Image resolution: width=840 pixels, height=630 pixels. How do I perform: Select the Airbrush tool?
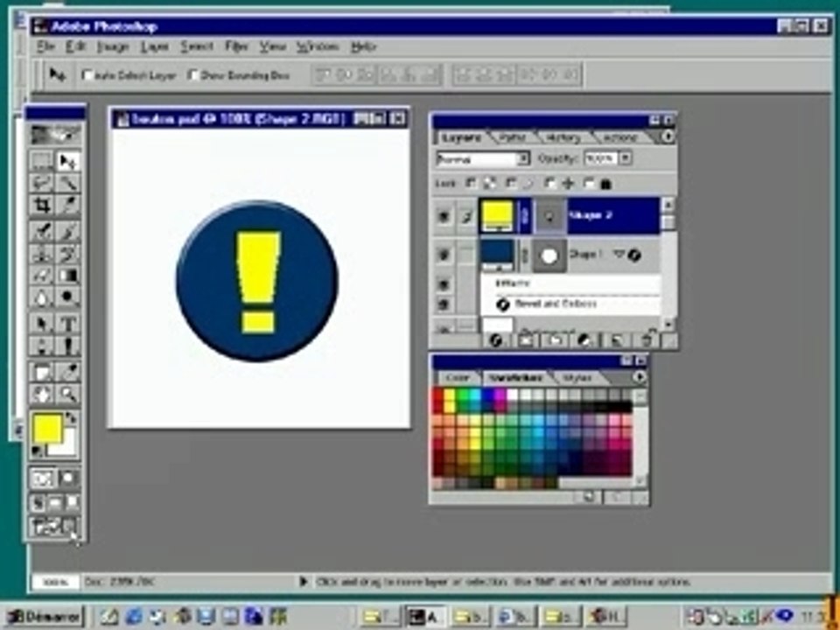click(41, 231)
